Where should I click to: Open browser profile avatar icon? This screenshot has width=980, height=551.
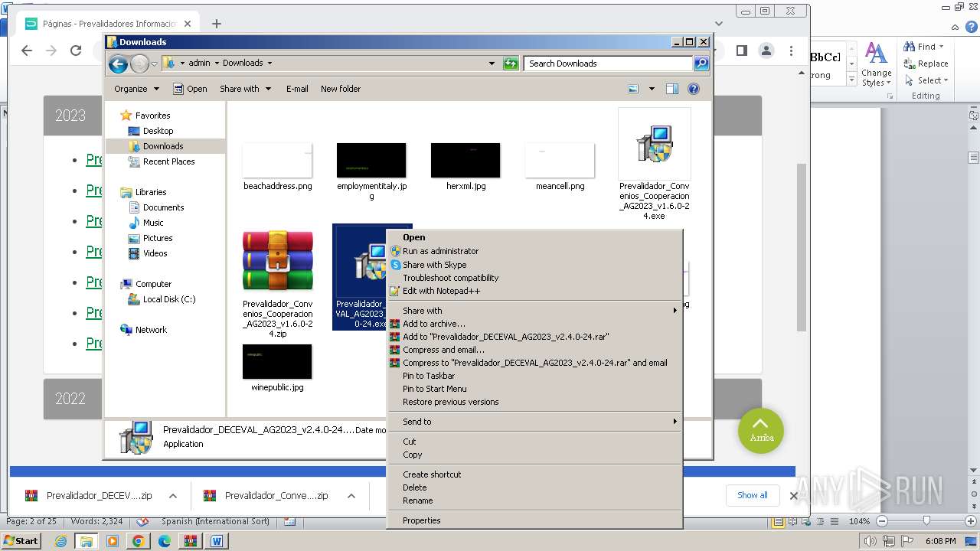pyautogui.click(x=766, y=51)
